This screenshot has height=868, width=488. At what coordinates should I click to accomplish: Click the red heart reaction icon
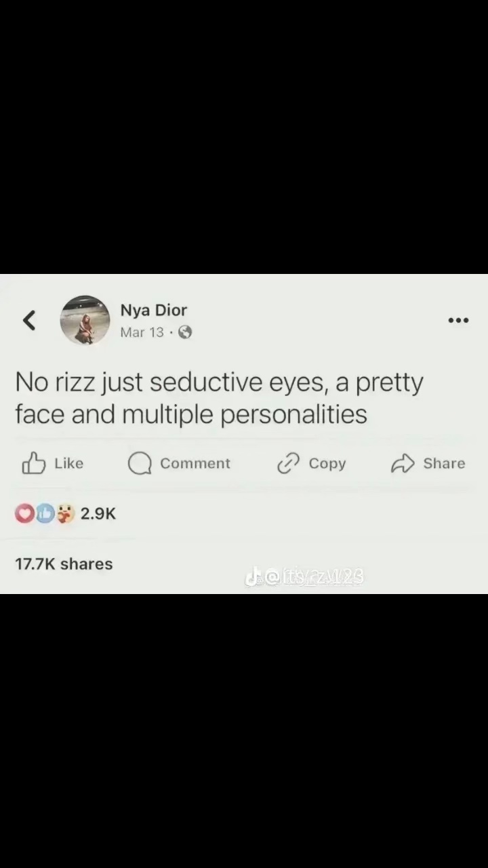[x=24, y=514]
